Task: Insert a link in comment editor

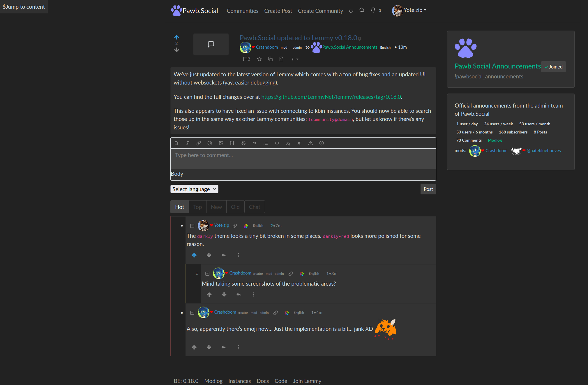Action: point(199,143)
